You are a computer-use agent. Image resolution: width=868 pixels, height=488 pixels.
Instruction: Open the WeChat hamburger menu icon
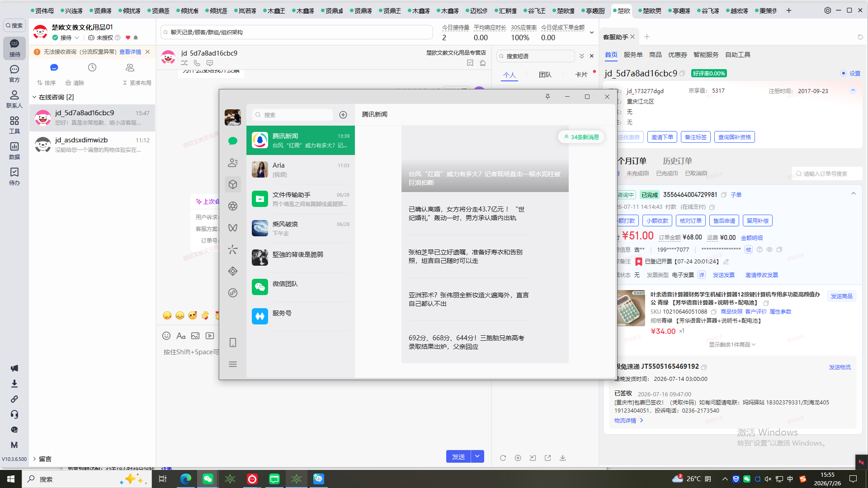pos(233,364)
